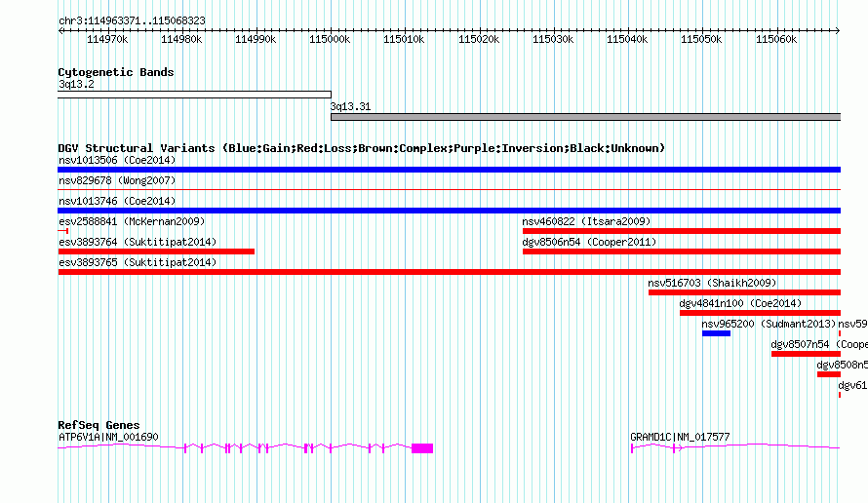
Task: Click the first GRAMD1C exon tick
Action: 632,448
